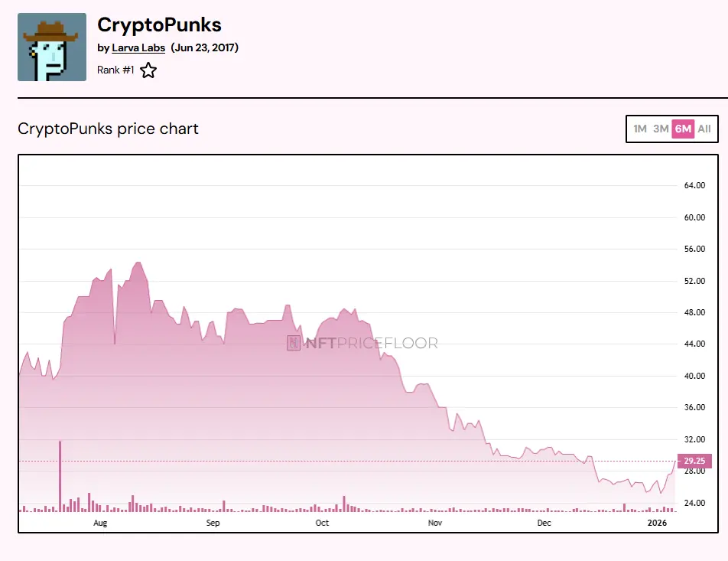Click the 64.00 value on the y-axis
Screen dimensions: 728x561
(697, 184)
